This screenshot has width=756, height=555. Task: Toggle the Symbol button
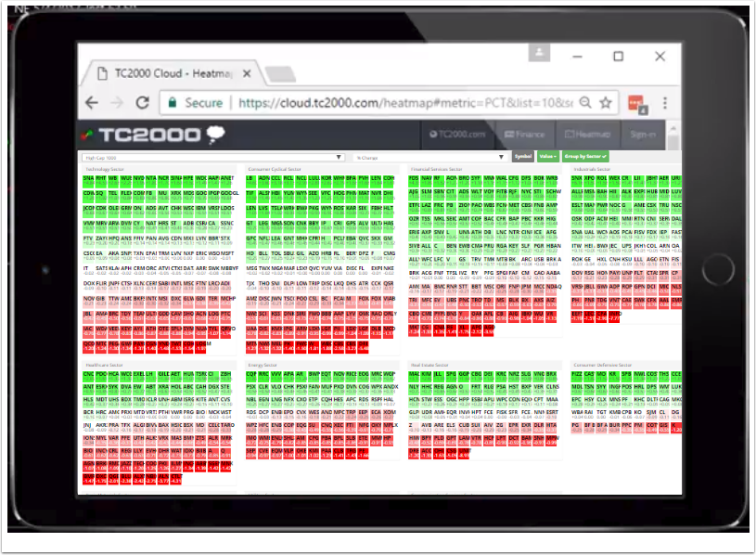523,156
